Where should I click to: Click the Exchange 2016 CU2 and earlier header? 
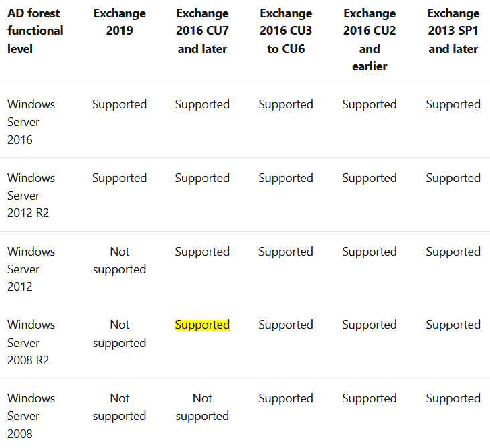[370, 40]
